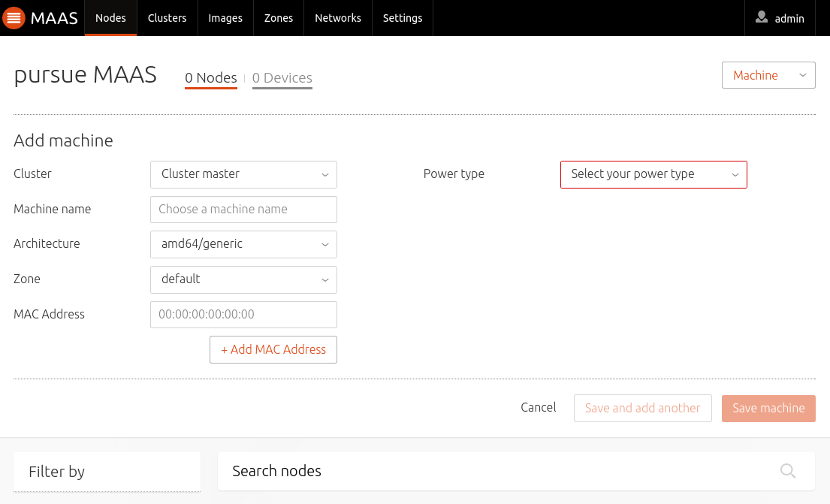Open the Images menu item
The height and width of the screenshot is (504, 830).
click(225, 18)
